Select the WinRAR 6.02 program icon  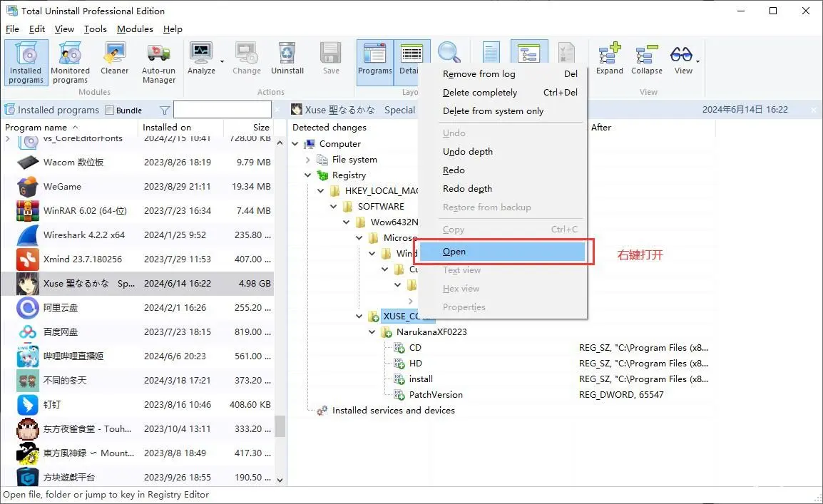click(x=27, y=211)
